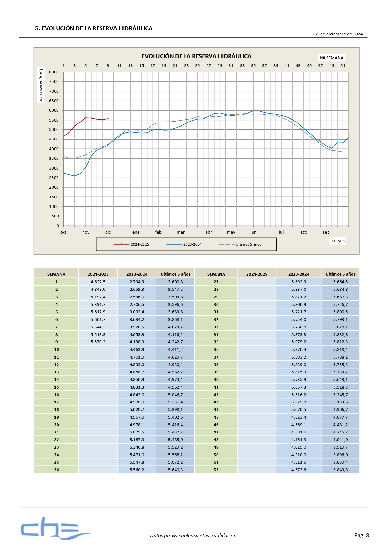
Task: Click the cell '5.560,2' for week 26
Action: (137, 470)
